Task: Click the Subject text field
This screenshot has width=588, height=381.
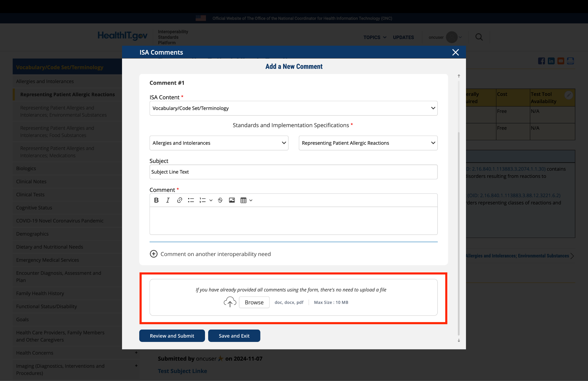Action: 293,172
